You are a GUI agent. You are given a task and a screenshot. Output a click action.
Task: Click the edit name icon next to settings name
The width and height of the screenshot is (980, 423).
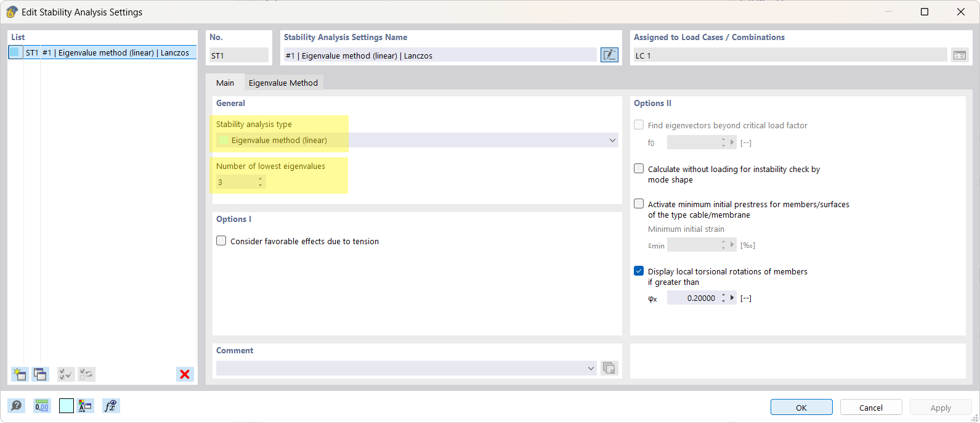click(x=609, y=55)
